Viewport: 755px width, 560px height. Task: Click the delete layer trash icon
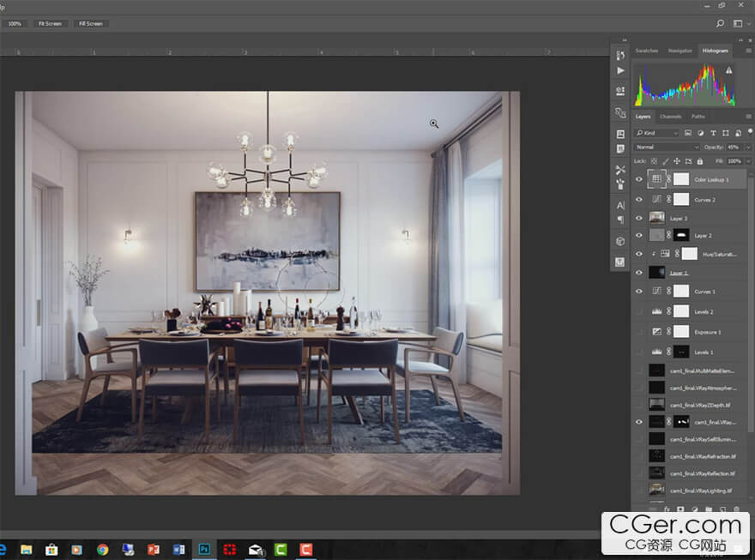click(x=736, y=509)
